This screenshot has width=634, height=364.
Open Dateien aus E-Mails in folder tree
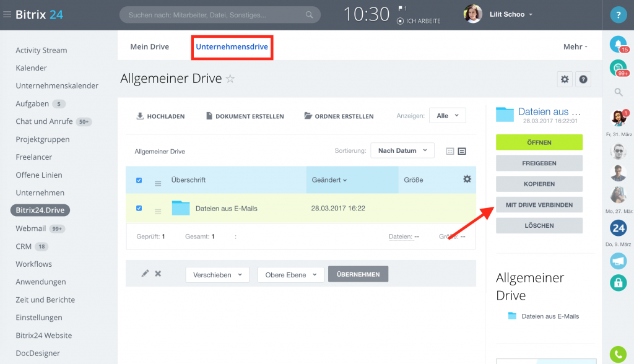tap(550, 316)
